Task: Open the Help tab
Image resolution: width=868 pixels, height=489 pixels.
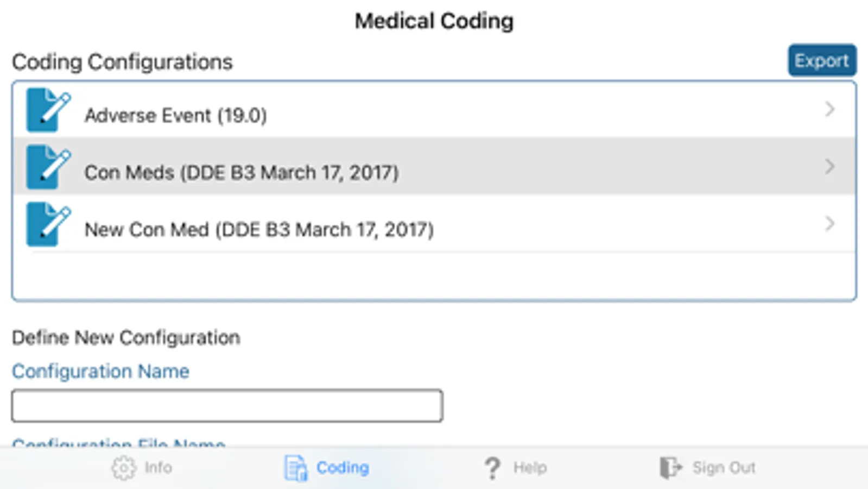Action: point(530,468)
